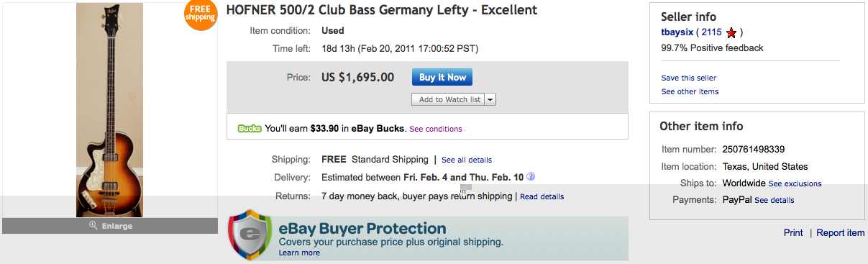This screenshot has width=868, height=264.
Task: Open the tbaysix seller profile
Action: click(677, 32)
